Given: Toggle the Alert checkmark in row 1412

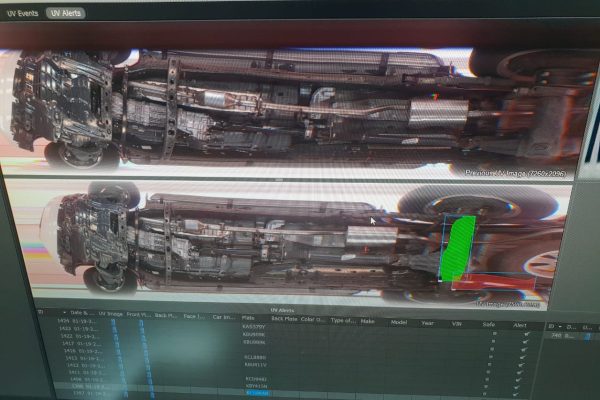Looking at the screenshot, I should tap(518, 380).
